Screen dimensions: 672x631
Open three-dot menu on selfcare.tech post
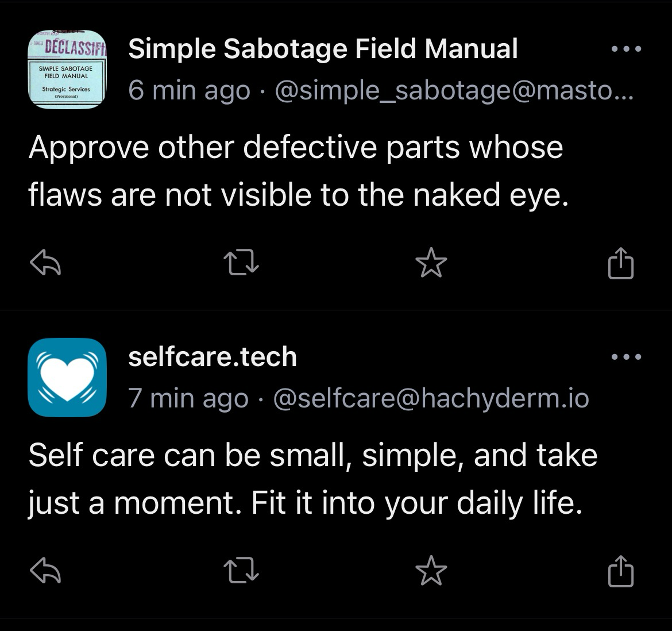point(626,357)
